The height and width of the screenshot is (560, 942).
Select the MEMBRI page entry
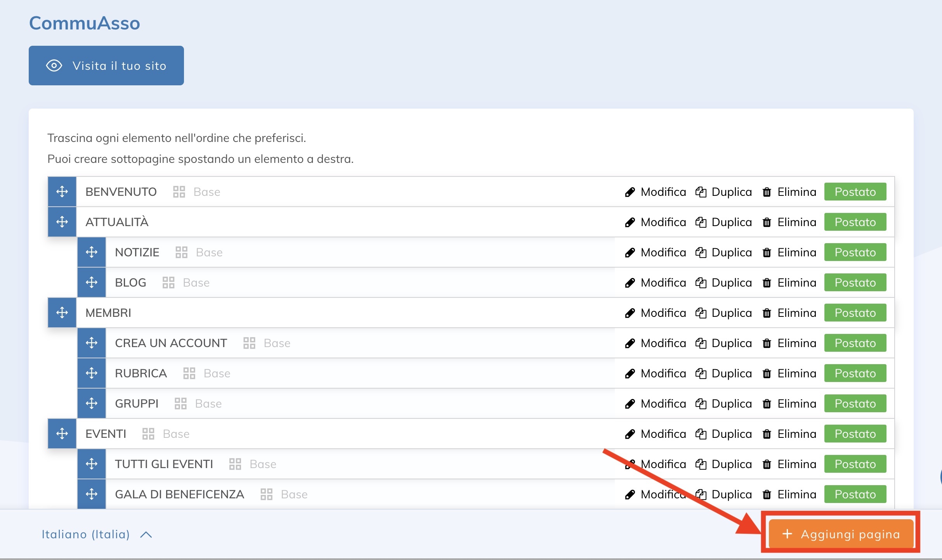(108, 313)
